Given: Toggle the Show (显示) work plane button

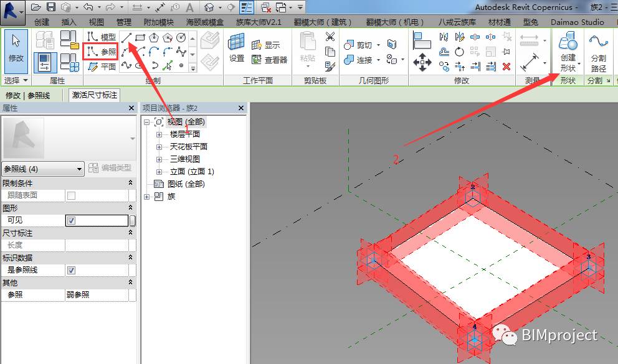Looking at the screenshot, I should [265, 45].
